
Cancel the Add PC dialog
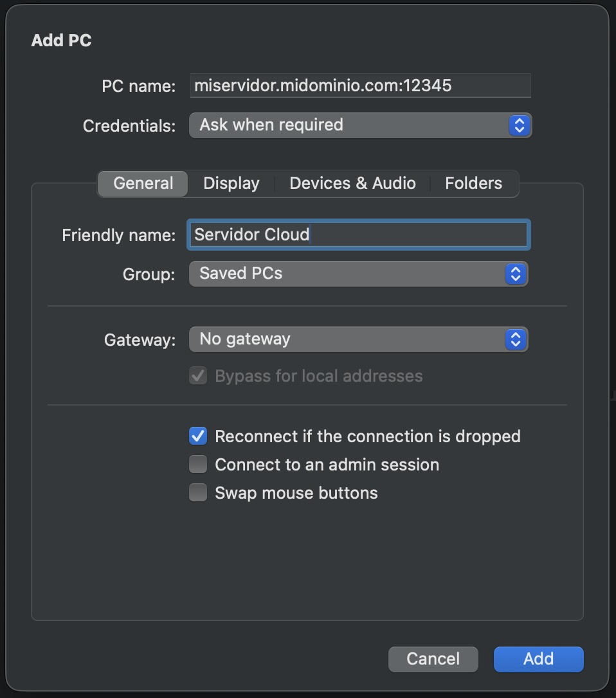(x=433, y=659)
